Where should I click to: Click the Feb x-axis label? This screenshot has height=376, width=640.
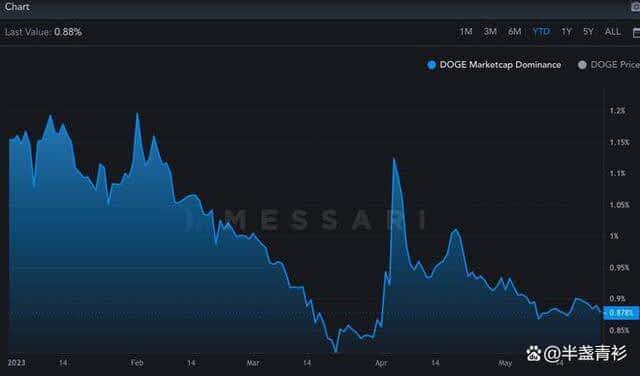[x=137, y=363]
